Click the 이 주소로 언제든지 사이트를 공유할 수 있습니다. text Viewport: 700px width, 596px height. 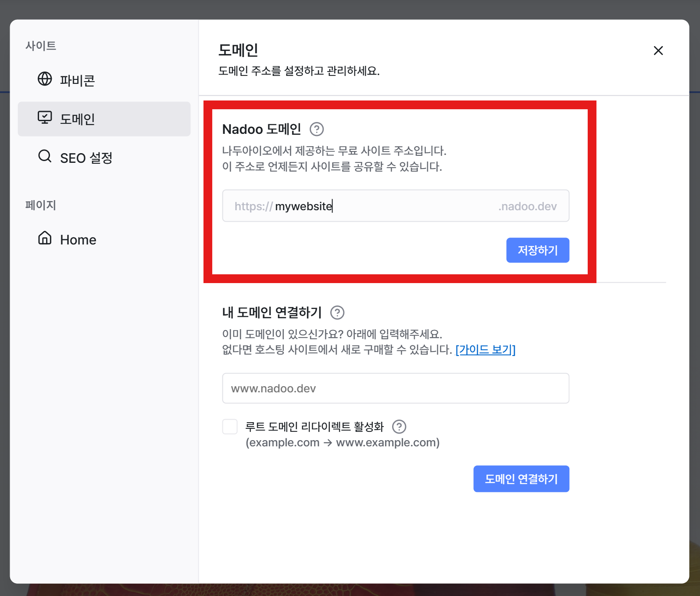(x=332, y=167)
